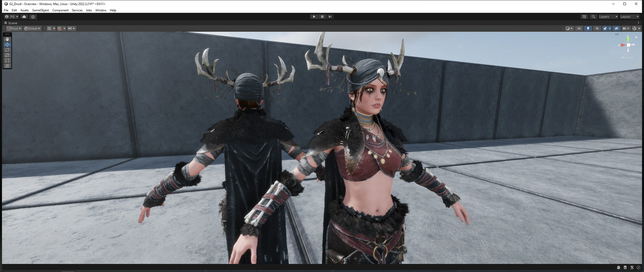Click the center cube of scene gizmo
Screen dimensions: 644x272
coord(628,45)
